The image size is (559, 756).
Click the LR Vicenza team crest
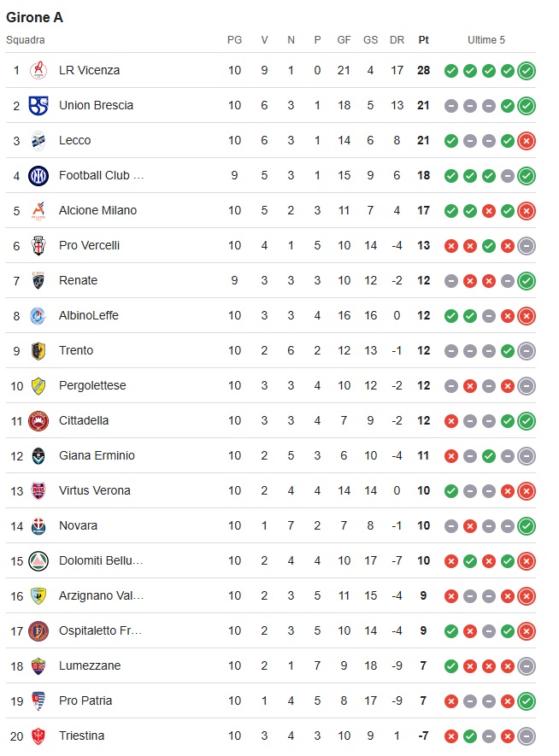(38, 70)
